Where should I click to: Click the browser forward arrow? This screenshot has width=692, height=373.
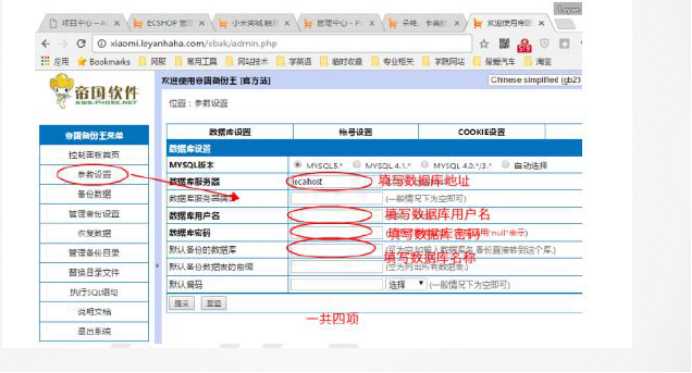pyautogui.click(x=64, y=44)
